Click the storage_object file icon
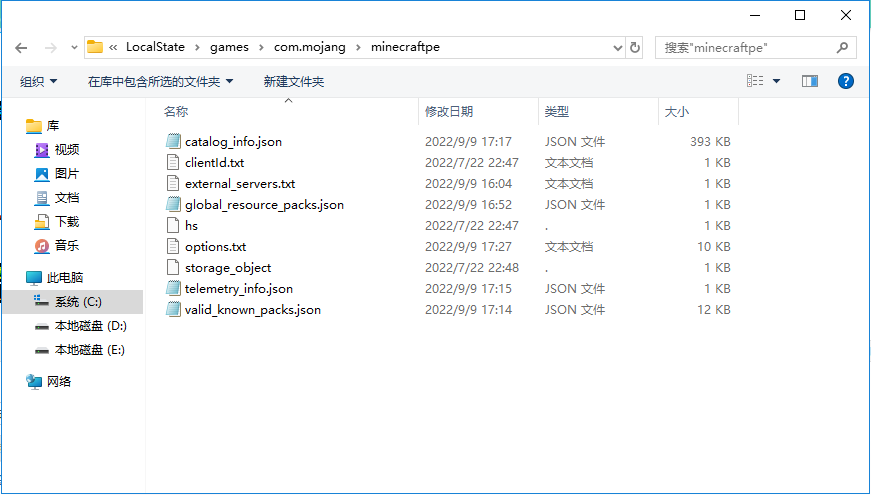 click(173, 267)
